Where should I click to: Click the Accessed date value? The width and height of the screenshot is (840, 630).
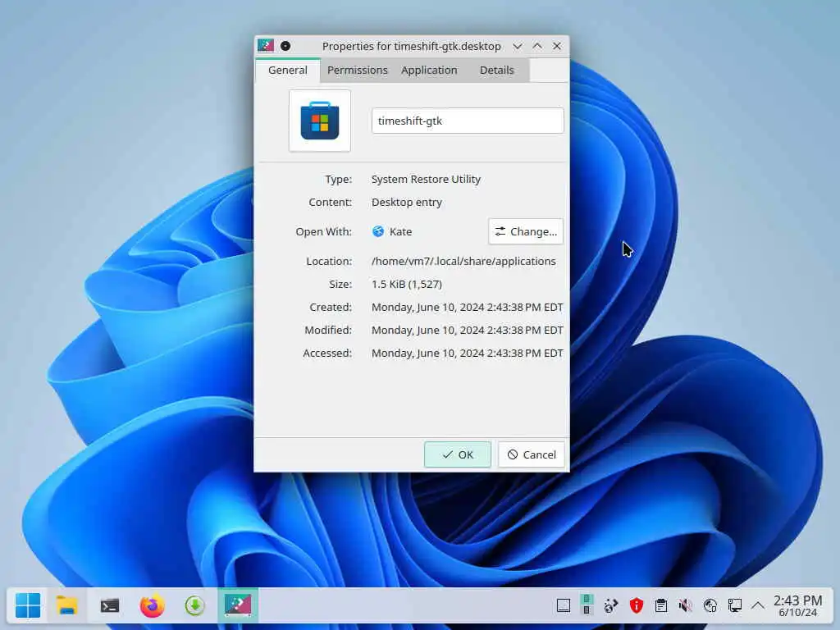[467, 353]
